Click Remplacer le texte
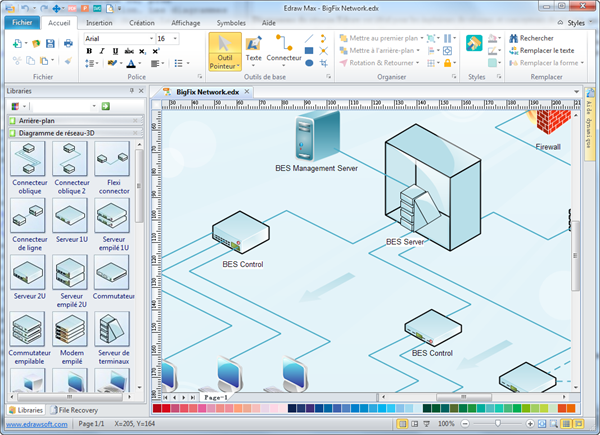 541,51
